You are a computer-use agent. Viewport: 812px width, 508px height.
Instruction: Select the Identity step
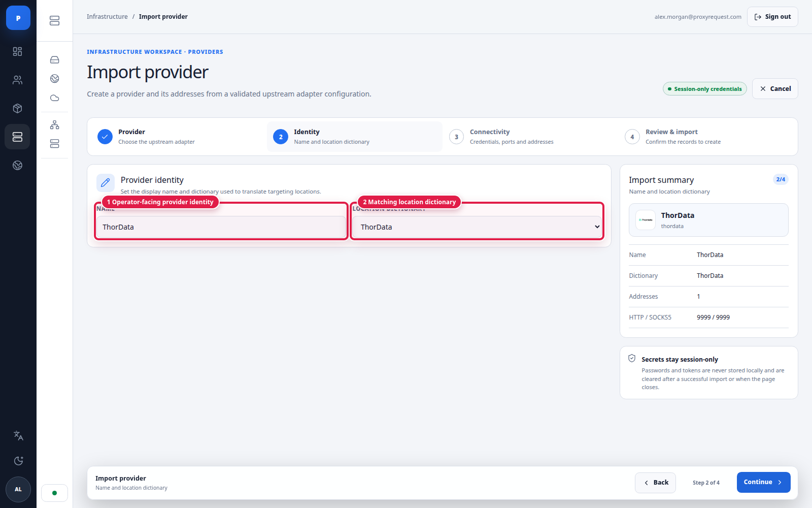tap(355, 137)
